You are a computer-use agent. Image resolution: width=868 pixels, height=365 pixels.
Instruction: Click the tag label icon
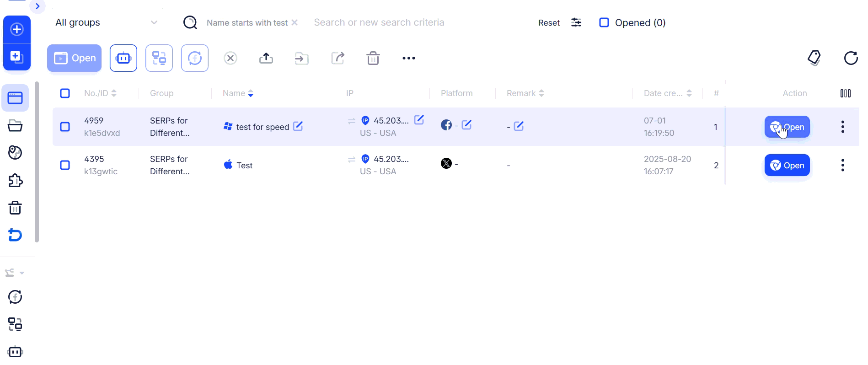coord(814,58)
